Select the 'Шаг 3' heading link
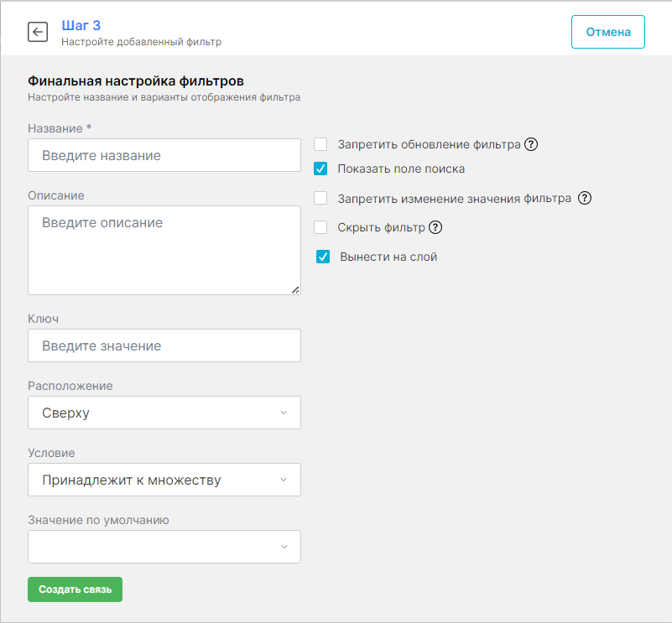The height and width of the screenshot is (623, 672). [x=81, y=26]
